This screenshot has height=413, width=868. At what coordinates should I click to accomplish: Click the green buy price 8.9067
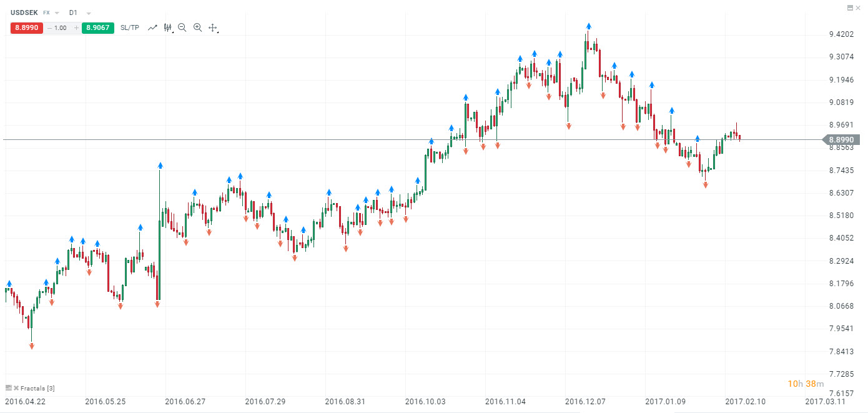tap(97, 27)
